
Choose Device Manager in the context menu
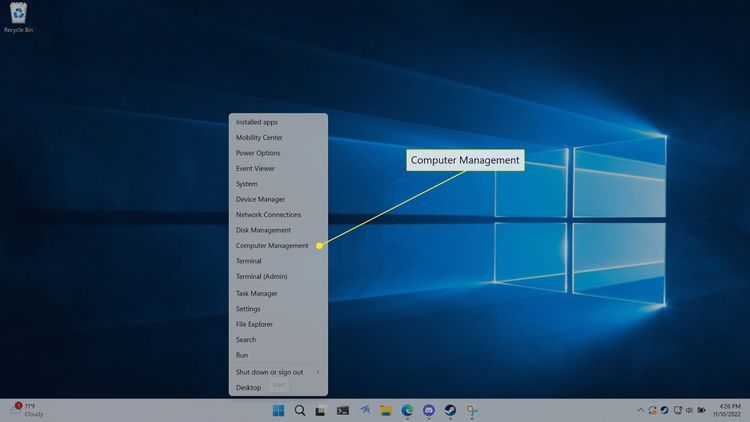(x=260, y=199)
